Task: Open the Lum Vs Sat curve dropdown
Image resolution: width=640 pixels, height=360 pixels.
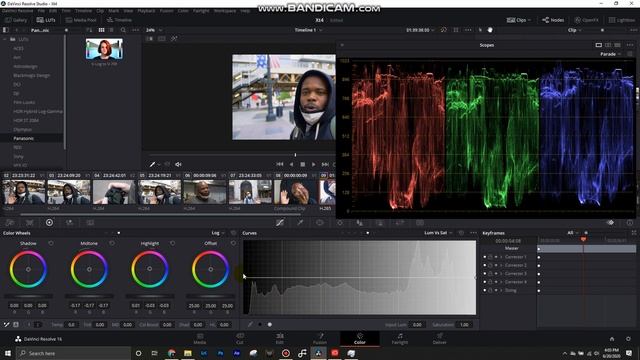Action: (438, 233)
